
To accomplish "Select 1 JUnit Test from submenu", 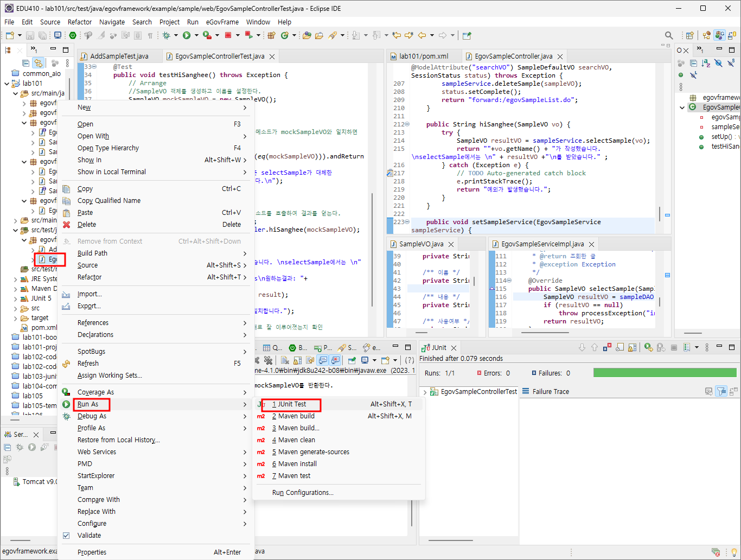I will pos(289,404).
